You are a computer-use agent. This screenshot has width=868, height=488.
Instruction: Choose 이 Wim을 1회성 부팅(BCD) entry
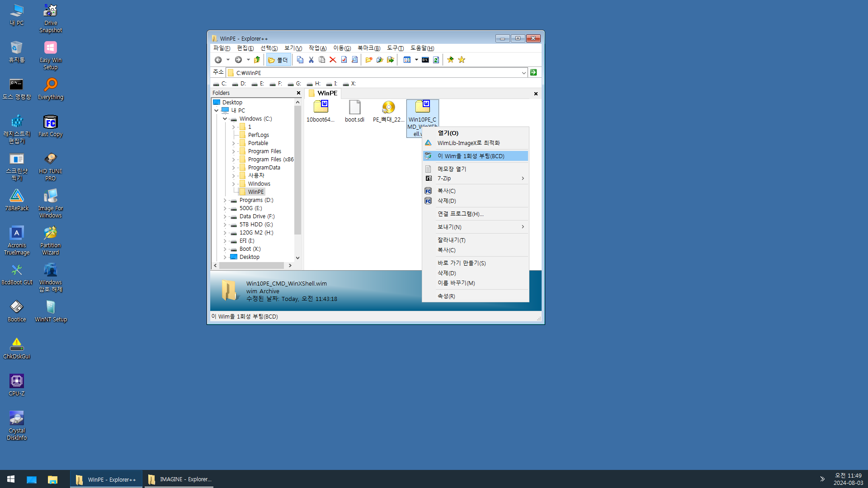(x=476, y=156)
